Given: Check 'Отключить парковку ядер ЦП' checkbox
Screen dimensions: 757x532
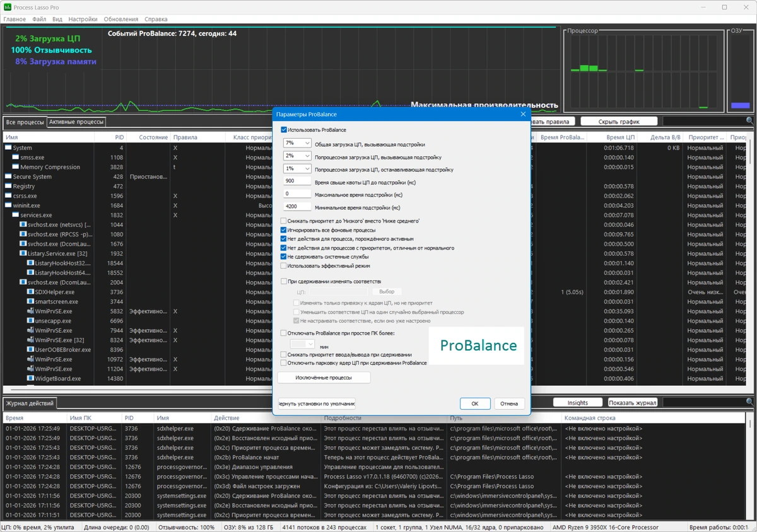Looking at the screenshot, I should pyautogui.click(x=284, y=362).
